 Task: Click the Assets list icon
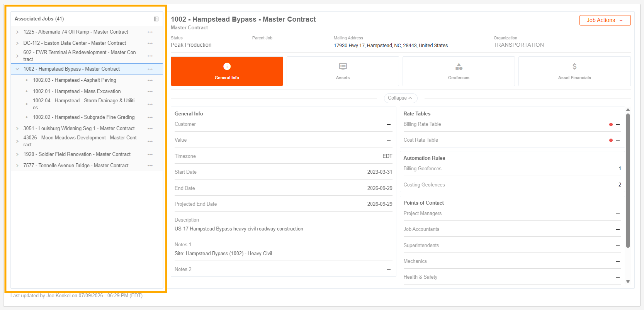(x=343, y=66)
